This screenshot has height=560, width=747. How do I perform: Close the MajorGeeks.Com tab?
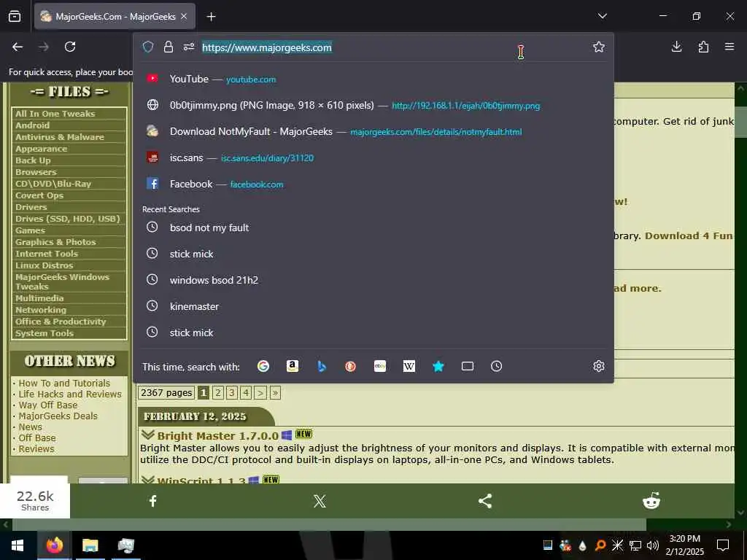click(184, 17)
